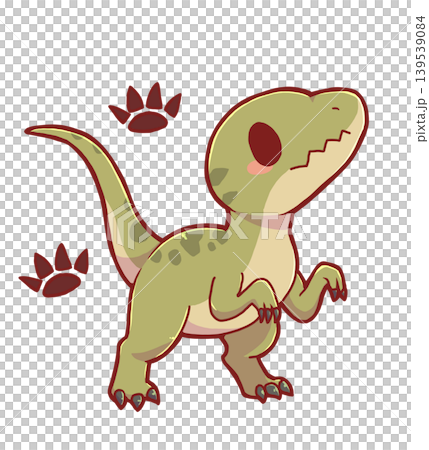Click the PIXTA watermark text

[240, 225]
